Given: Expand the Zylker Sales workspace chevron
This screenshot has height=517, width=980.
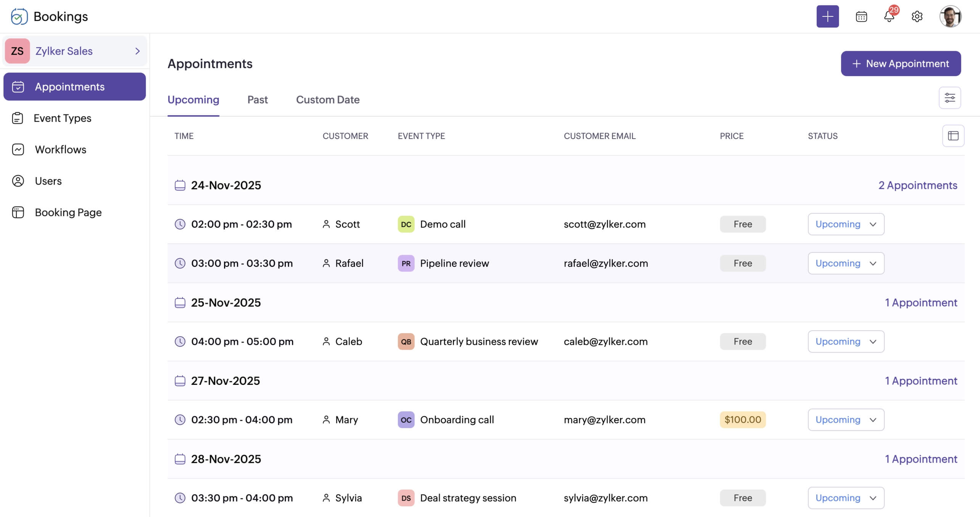Looking at the screenshot, I should [138, 51].
